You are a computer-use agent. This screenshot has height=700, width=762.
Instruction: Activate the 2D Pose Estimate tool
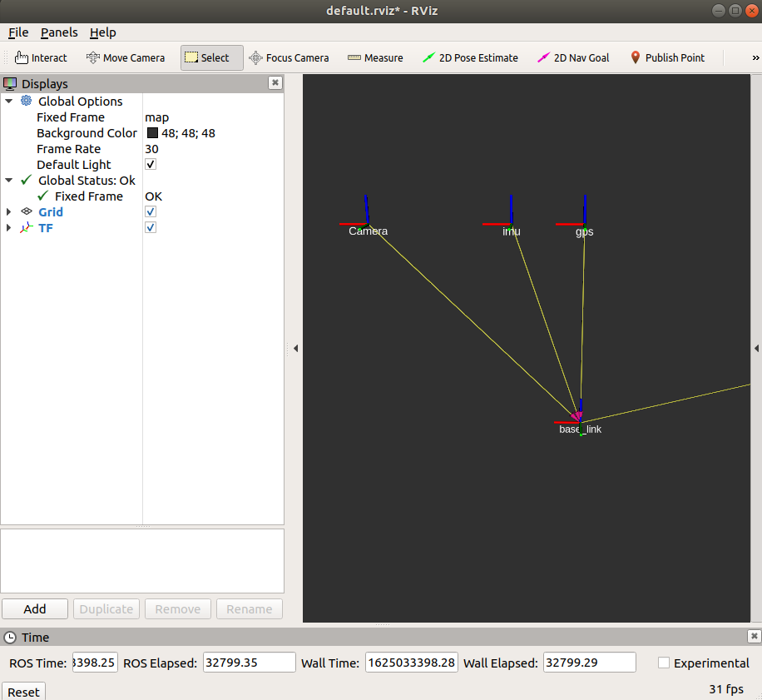470,57
